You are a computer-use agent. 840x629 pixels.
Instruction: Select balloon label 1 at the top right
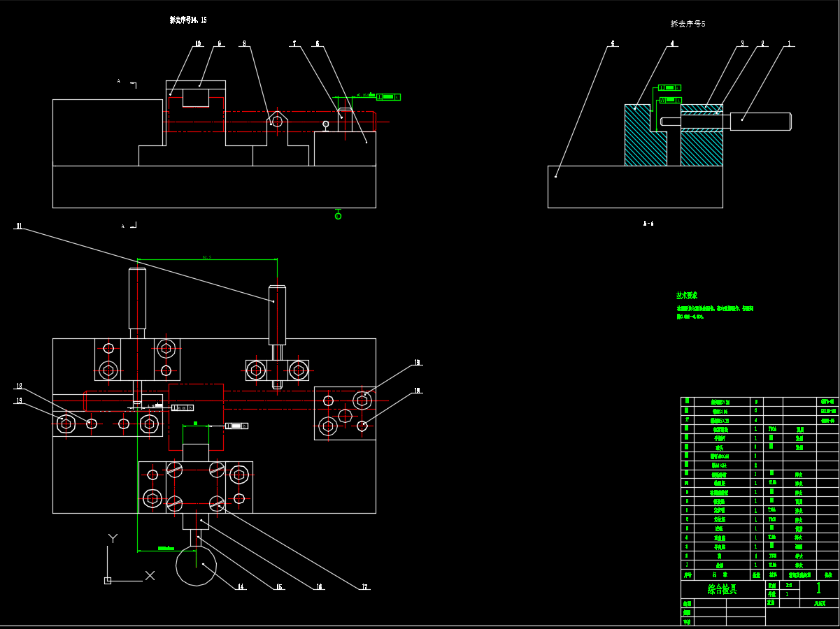tap(789, 43)
